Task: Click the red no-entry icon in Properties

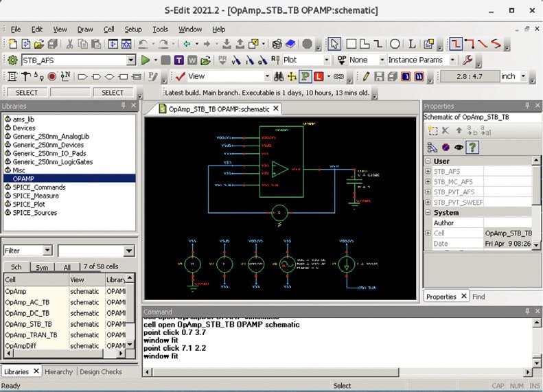Action: pyautogui.click(x=446, y=148)
